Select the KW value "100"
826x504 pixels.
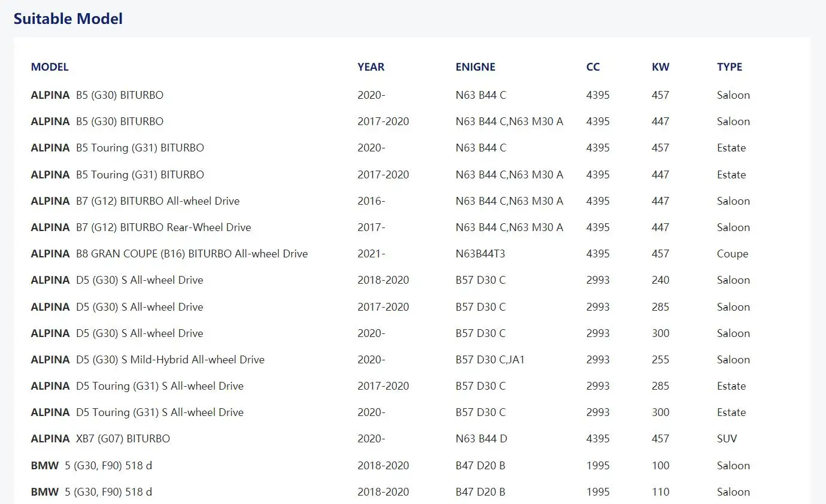(x=661, y=466)
